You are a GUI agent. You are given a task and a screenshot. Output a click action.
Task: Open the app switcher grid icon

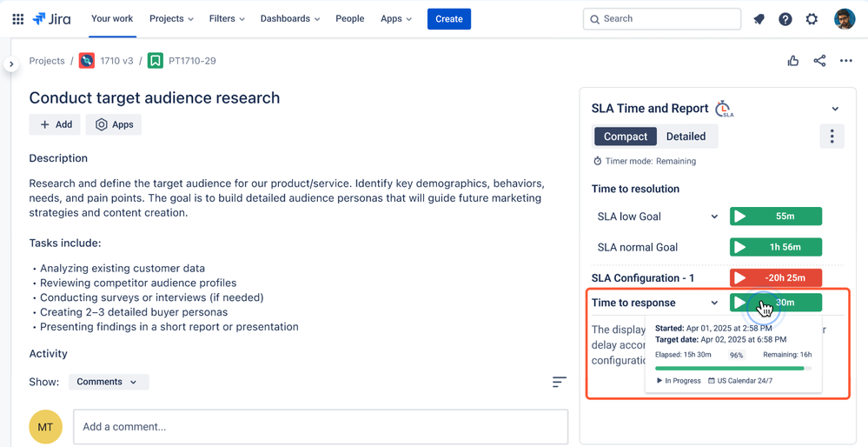click(18, 19)
